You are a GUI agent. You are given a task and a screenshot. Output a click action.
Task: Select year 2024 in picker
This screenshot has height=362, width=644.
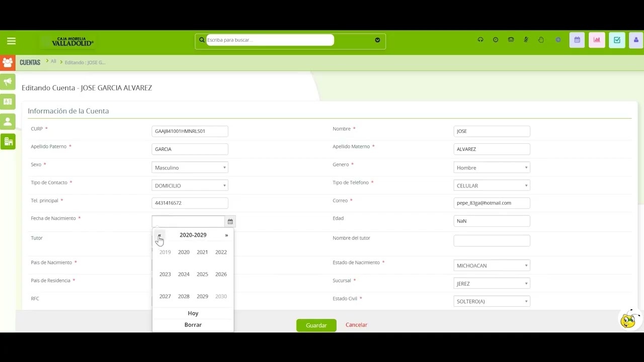tap(184, 274)
